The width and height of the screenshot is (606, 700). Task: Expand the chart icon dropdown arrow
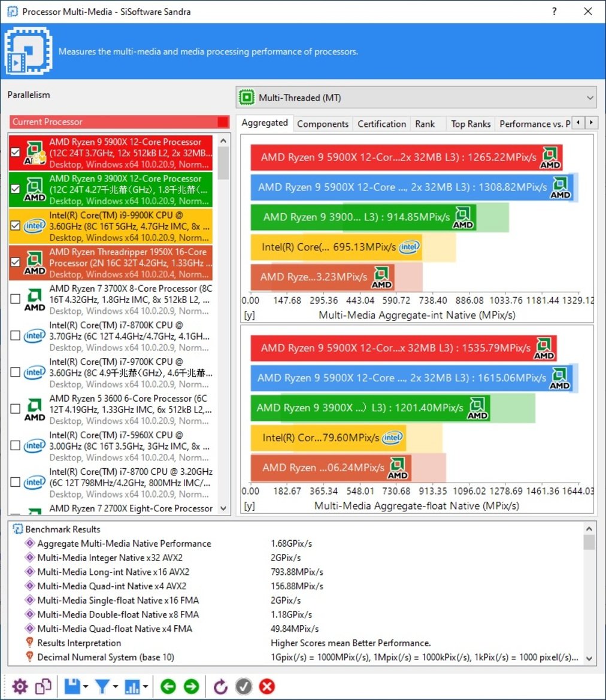coord(146,687)
